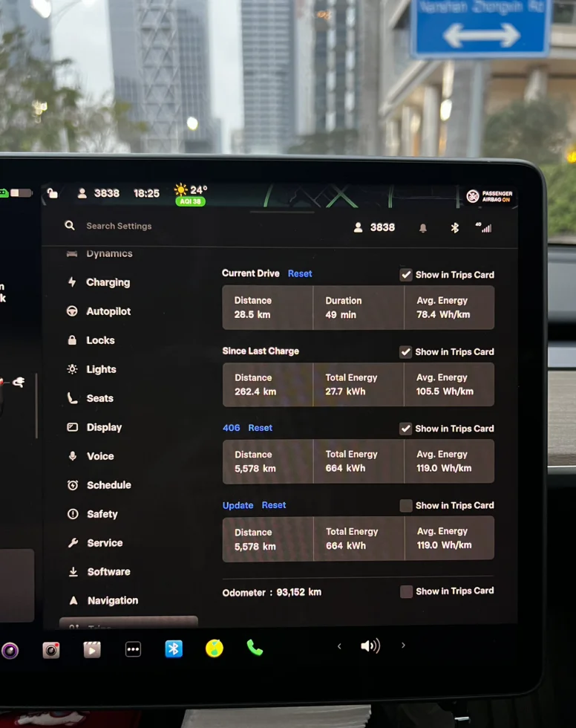576x728 pixels.
Task: Uncheck Show in Trips Card for Current Drive
Action: [x=406, y=275]
